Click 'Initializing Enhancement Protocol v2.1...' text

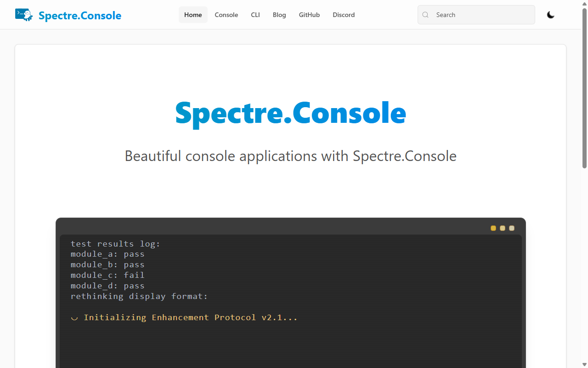point(191,317)
